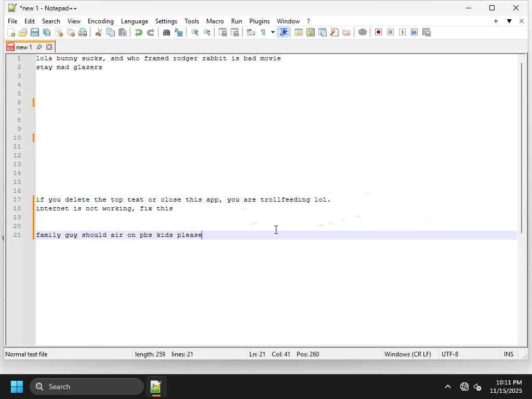532x399 pixels.
Task: Open the Document List icon
Action: 322,33
